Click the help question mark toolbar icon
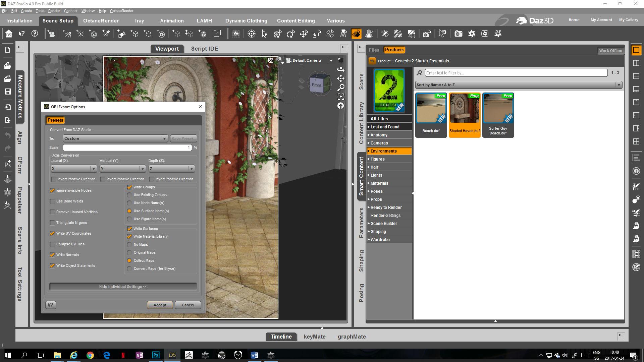644x362 pixels. [x=35, y=34]
